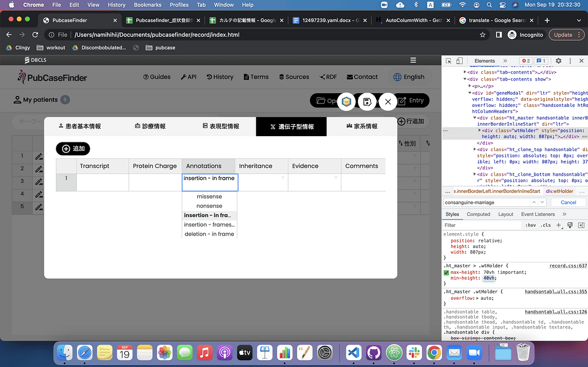The image size is (588, 367).
Task: Switch to the 家系情報 tab
Action: (362, 126)
